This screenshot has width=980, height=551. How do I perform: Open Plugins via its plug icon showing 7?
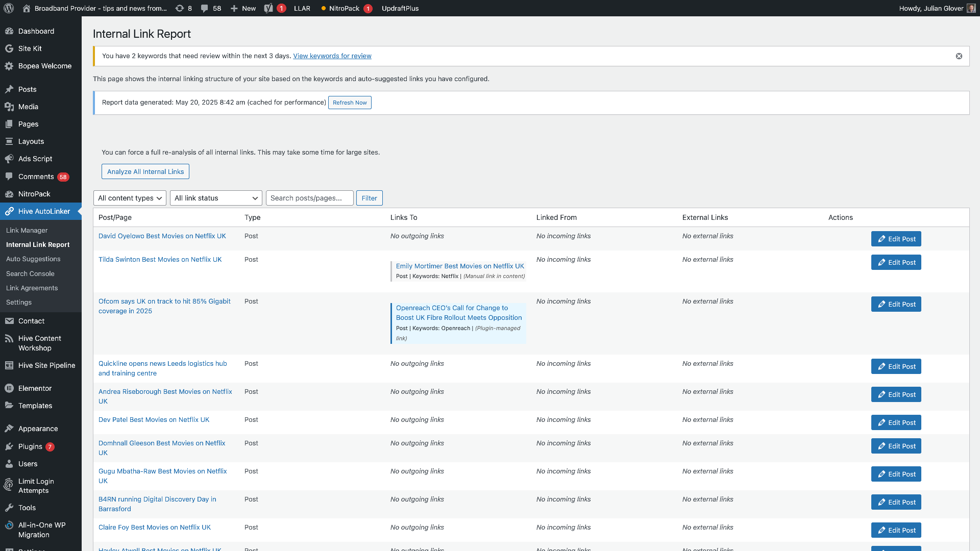9,446
